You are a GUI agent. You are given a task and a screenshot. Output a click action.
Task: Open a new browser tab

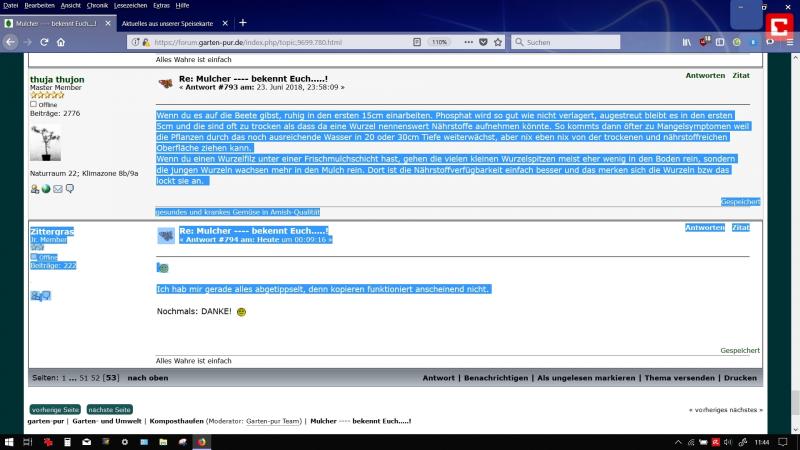[x=242, y=23]
